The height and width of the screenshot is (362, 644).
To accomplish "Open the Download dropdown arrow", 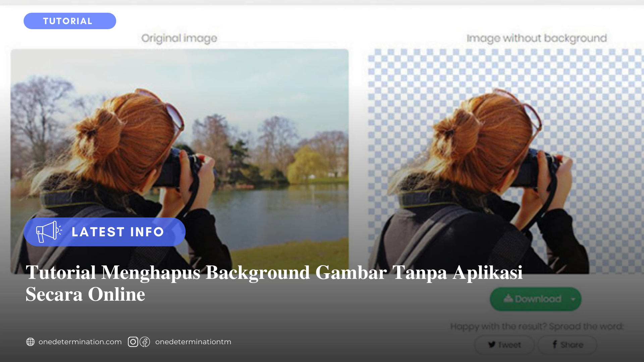I will 573,299.
